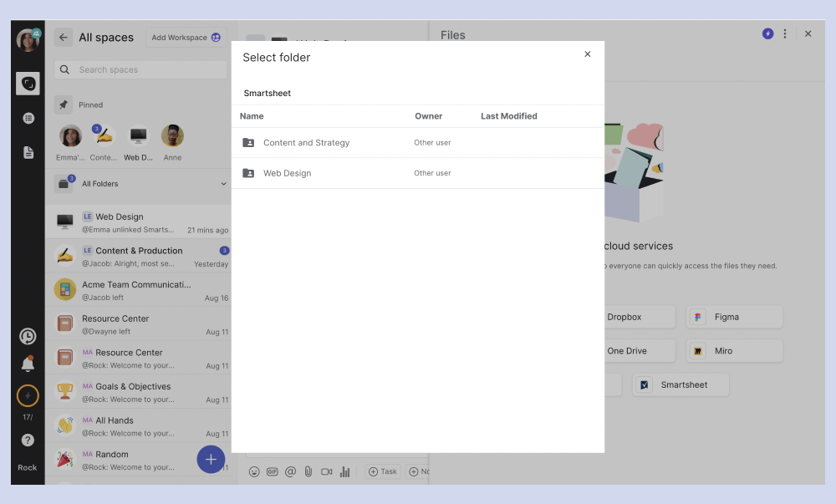
Task: Click the Last Modified column header
Action: click(x=508, y=116)
